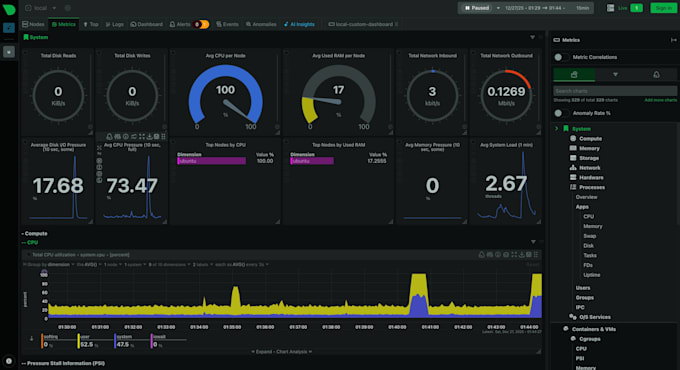This screenshot has height=370, width=680.
Task: Select Network in the sidebar tree
Action: [x=590, y=168]
